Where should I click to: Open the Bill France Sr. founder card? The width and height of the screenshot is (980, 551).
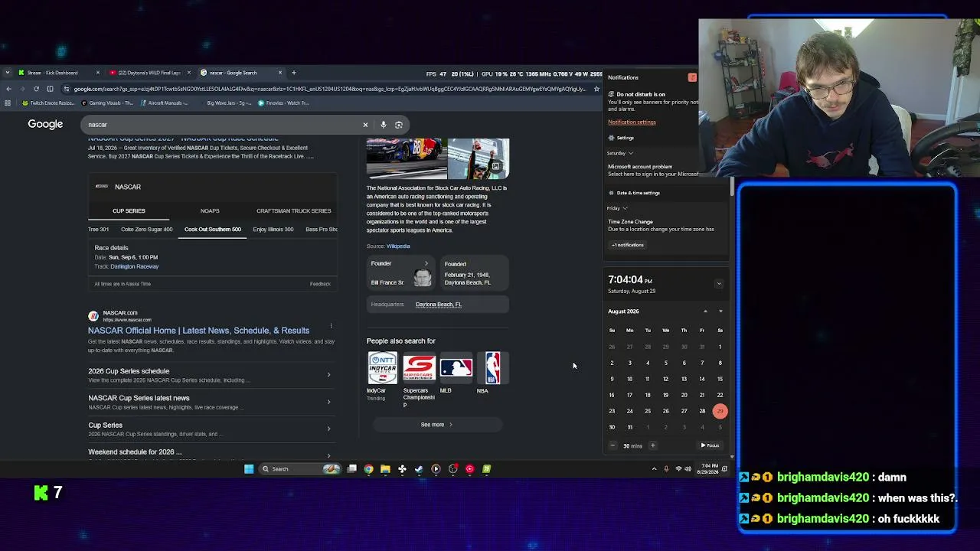pos(400,273)
